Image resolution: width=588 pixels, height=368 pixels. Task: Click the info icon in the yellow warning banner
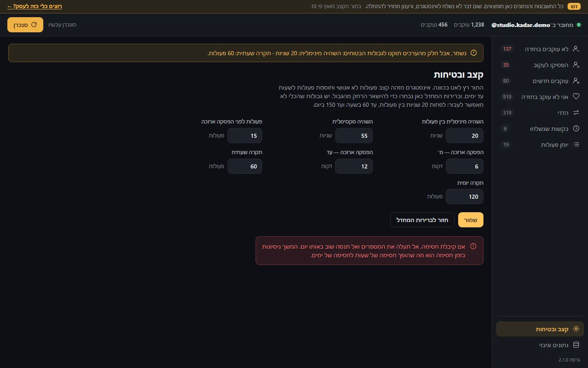(x=474, y=53)
